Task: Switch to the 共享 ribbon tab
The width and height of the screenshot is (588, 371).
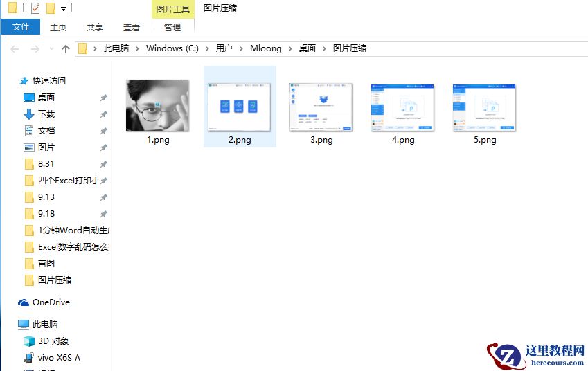Action: pos(94,27)
